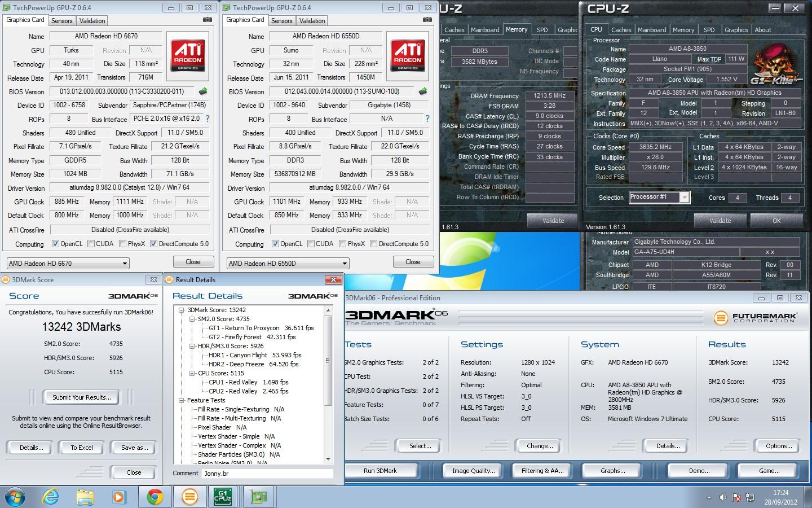The image size is (812, 508).
Task: Click the Futuremark Corporation logo
Action: [756, 318]
